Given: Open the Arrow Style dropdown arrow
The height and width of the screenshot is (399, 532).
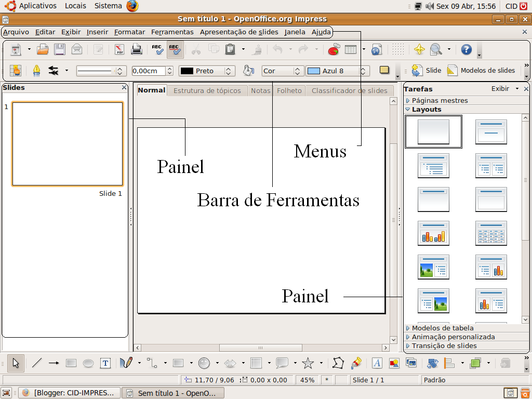Looking at the screenshot, I should tap(66, 71).
